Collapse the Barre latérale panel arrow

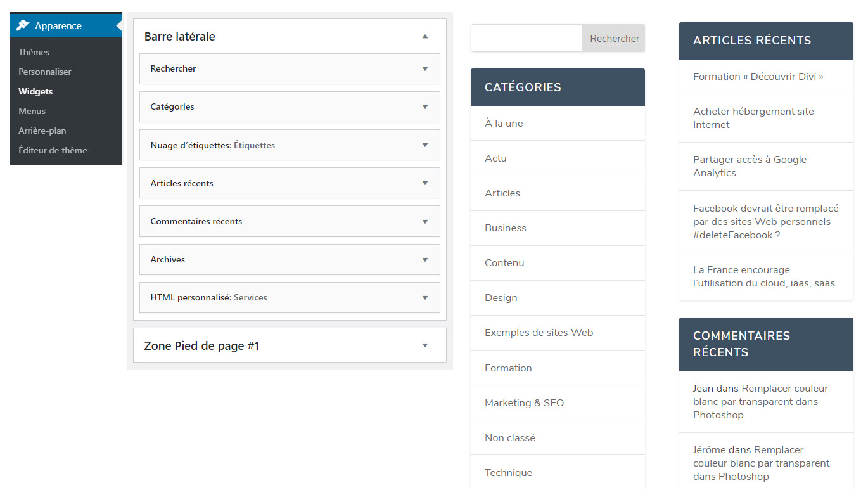pos(425,37)
